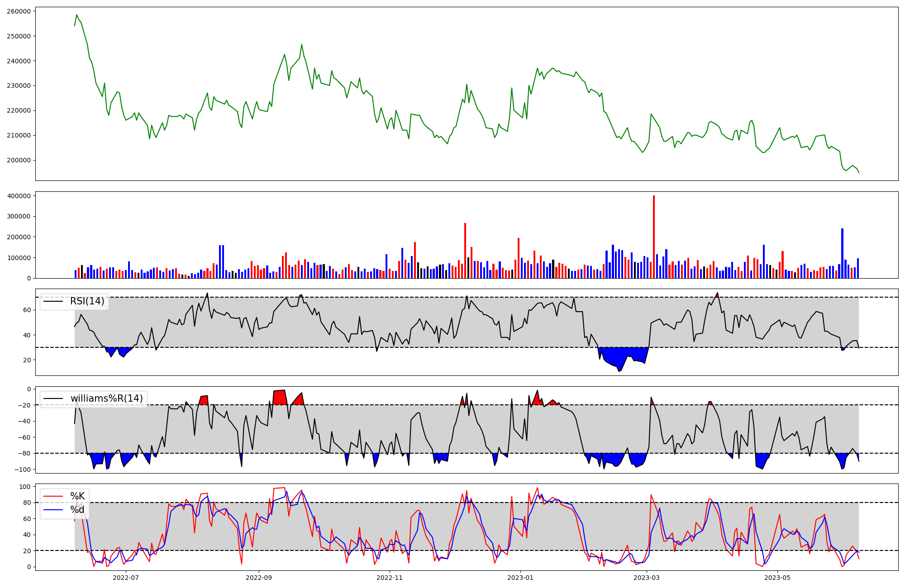The height and width of the screenshot is (588, 905).
Task: Click the williams%R(14) legend label
Action: point(106,398)
